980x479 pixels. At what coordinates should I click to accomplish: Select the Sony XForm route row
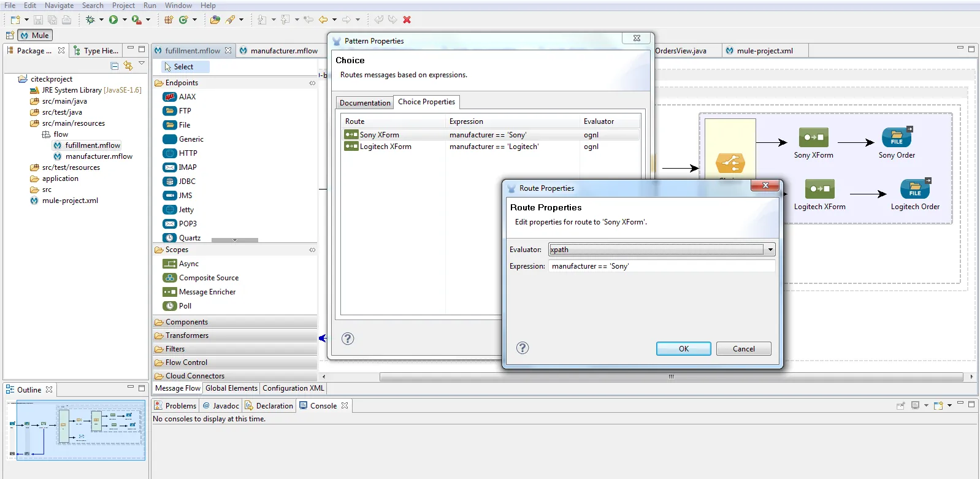click(x=491, y=135)
